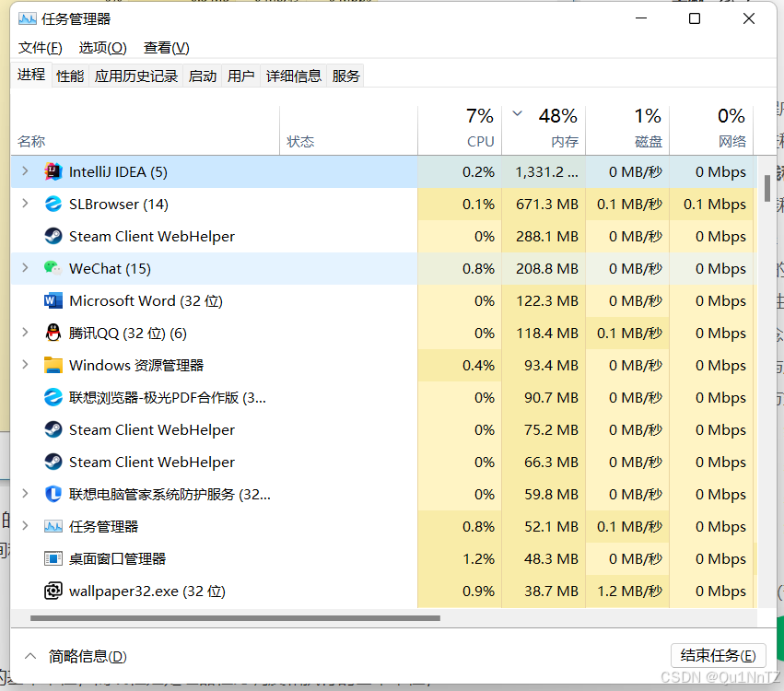Select the Microsoft Word (32 位) row name
Image resolution: width=784 pixels, height=691 pixels.
click(146, 301)
